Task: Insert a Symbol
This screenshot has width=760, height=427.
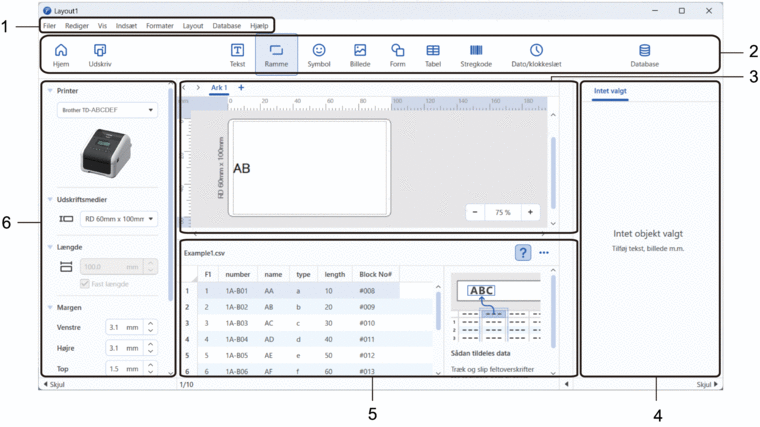Action: pyautogui.click(x=318, y=55)
